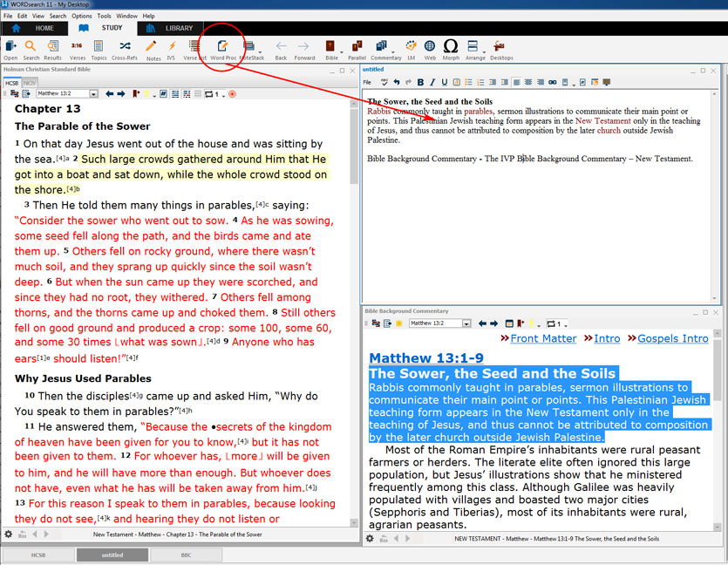This screenshot has width=728, height=565.
Task: Toggle Underline formatting in document toolbar
Action: [x=445, y=82]
